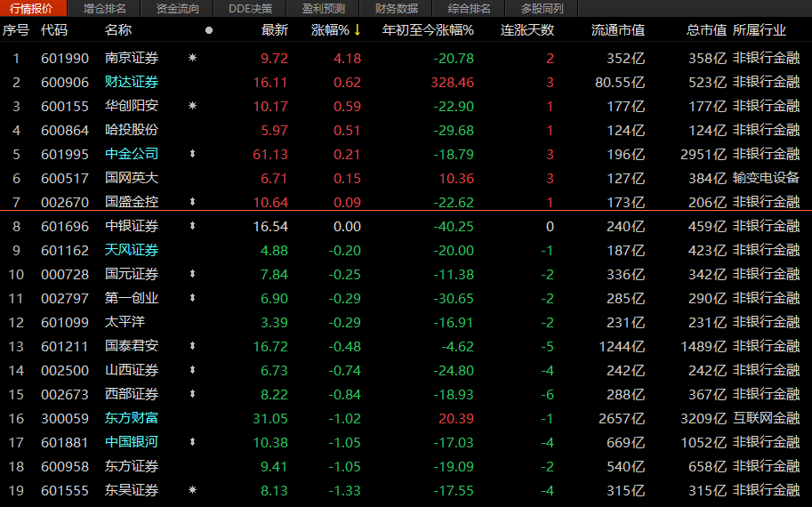
Task: Click stock code 300059
Action: pos(65,418)
